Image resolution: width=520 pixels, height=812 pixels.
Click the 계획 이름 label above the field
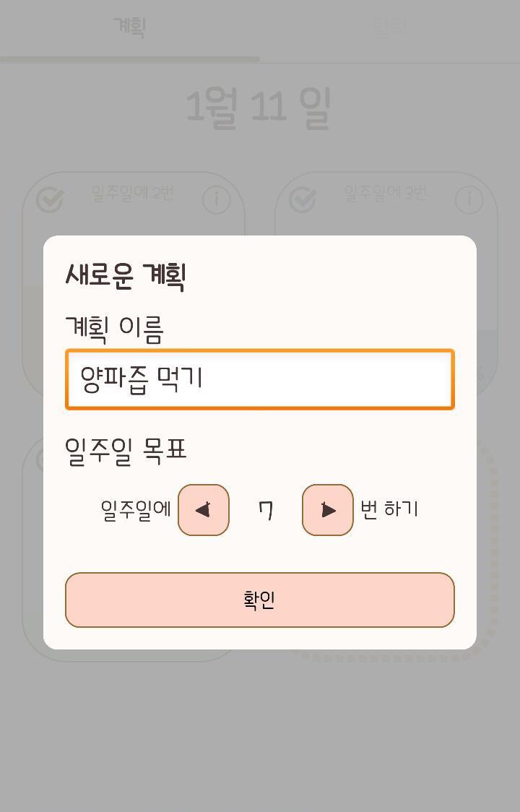(x=115, y=329)
